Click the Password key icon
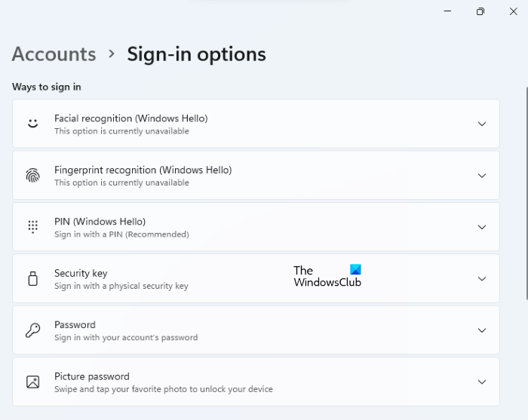 (32, 330)
